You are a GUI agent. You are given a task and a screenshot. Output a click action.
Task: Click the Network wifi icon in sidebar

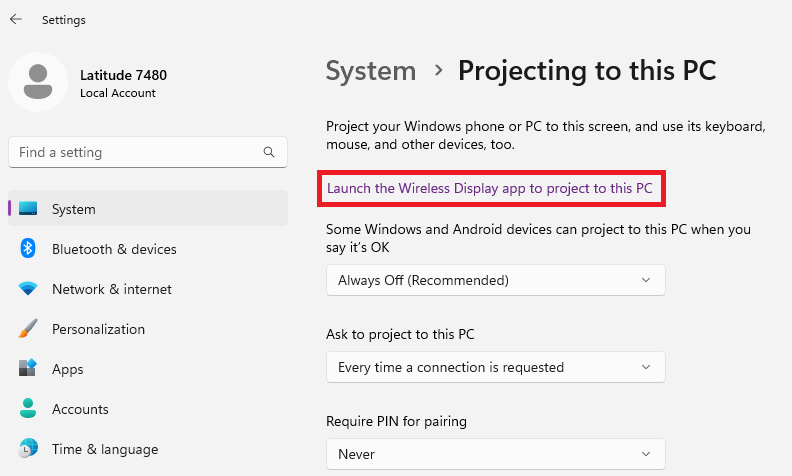click(28, 289)
